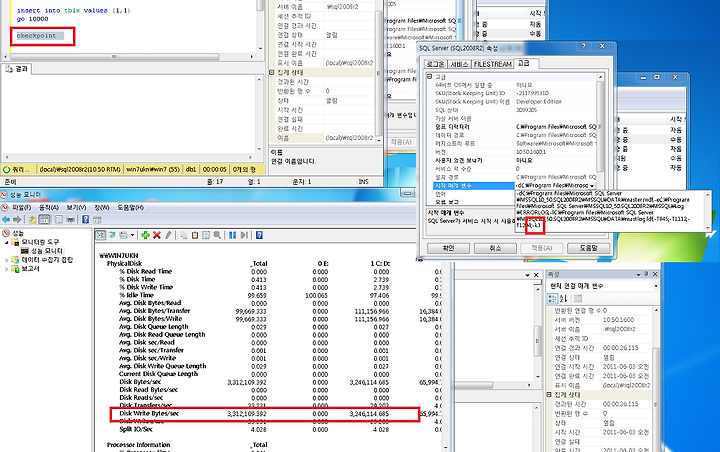This screenshot has height=452, width=720.
Task: Switch to the FILESTREAM tab
Action: coord(492,64)
